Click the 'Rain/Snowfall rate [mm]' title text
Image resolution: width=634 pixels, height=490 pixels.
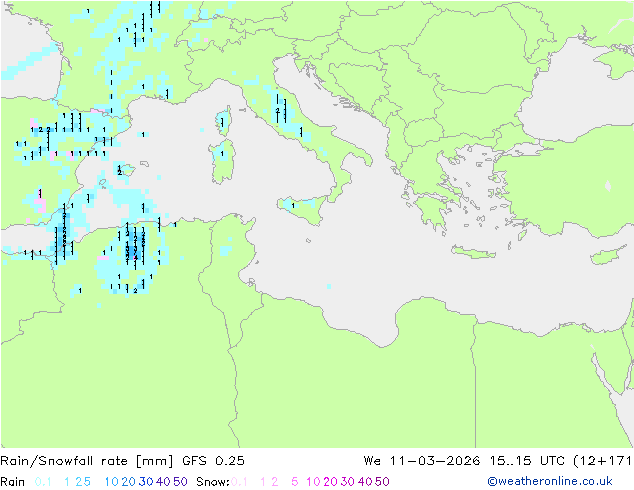[87, 461]
